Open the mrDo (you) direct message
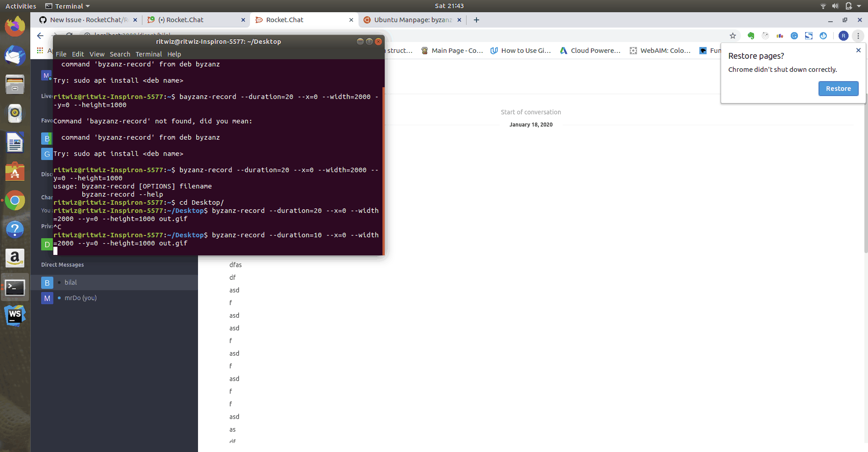Image resolution: width=868 pixels, height=452 pixels. (x=114, y=298)
